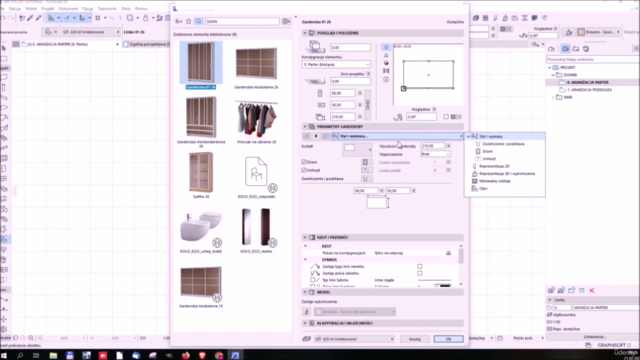Open the library folder view icon in dialog
Image resolution: width=640 pixels, height=360 pixels.
[x=178, y=21]
